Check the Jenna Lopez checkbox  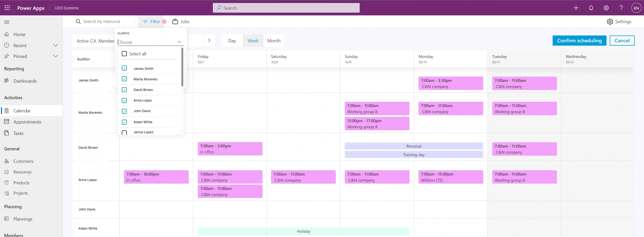pos(125,132)
